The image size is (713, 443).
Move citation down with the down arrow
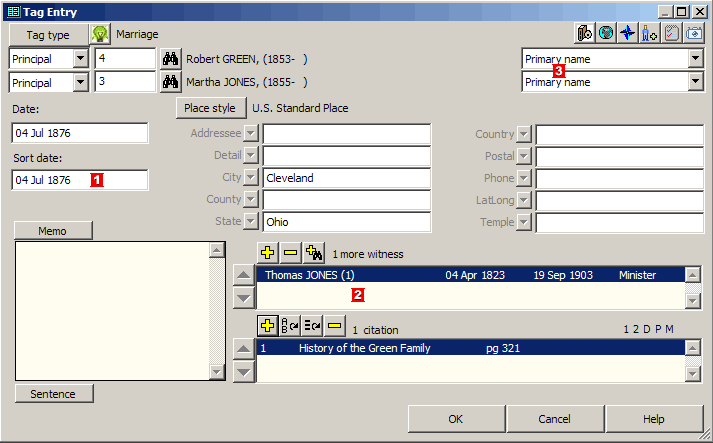point(244,372)
